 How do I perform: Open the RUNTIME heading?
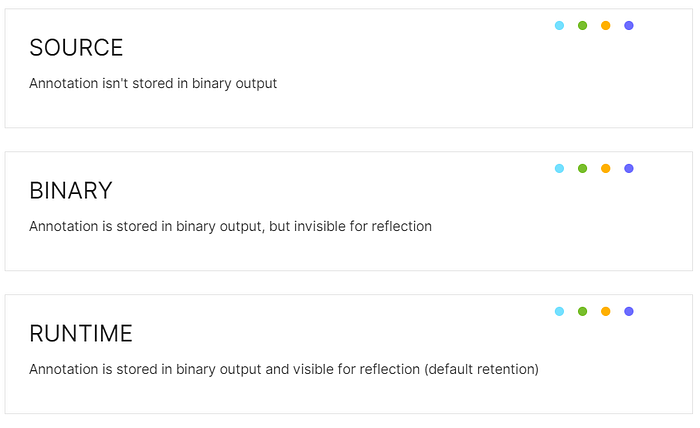[x=81, y=333]
